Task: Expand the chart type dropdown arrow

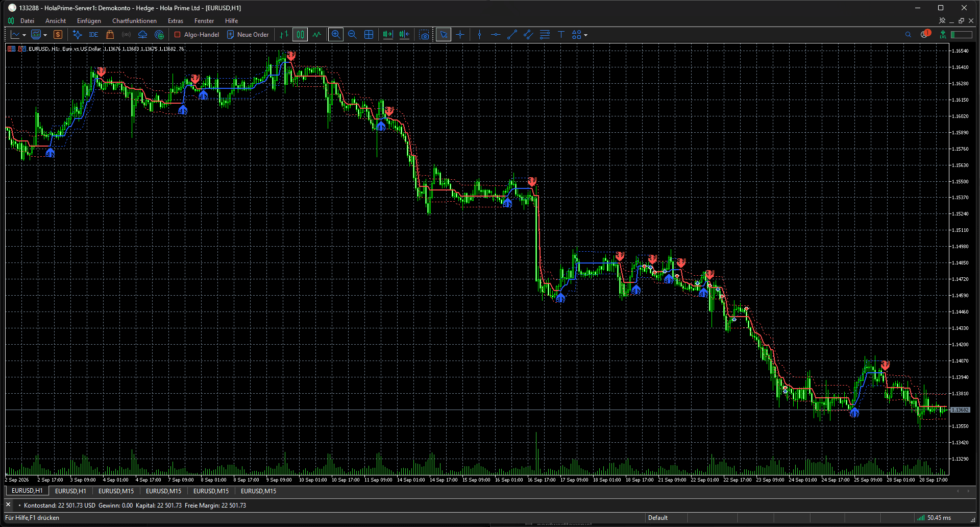Action: tap(24, 35)
